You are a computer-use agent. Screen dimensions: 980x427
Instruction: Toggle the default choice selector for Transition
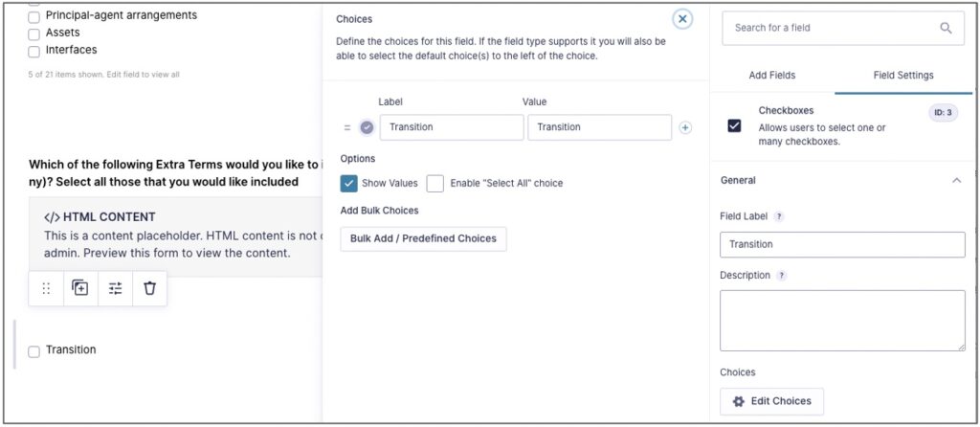(x=367, y=127)
